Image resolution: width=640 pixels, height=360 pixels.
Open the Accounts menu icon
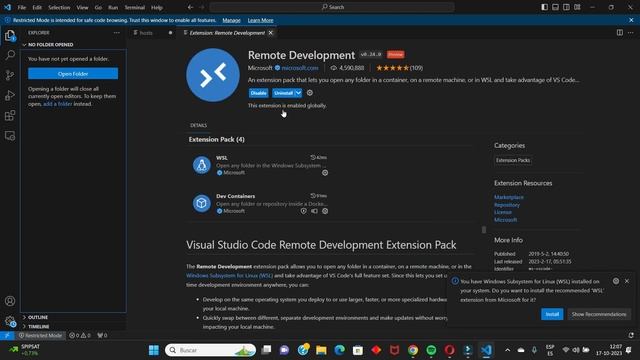pos(10,301)
